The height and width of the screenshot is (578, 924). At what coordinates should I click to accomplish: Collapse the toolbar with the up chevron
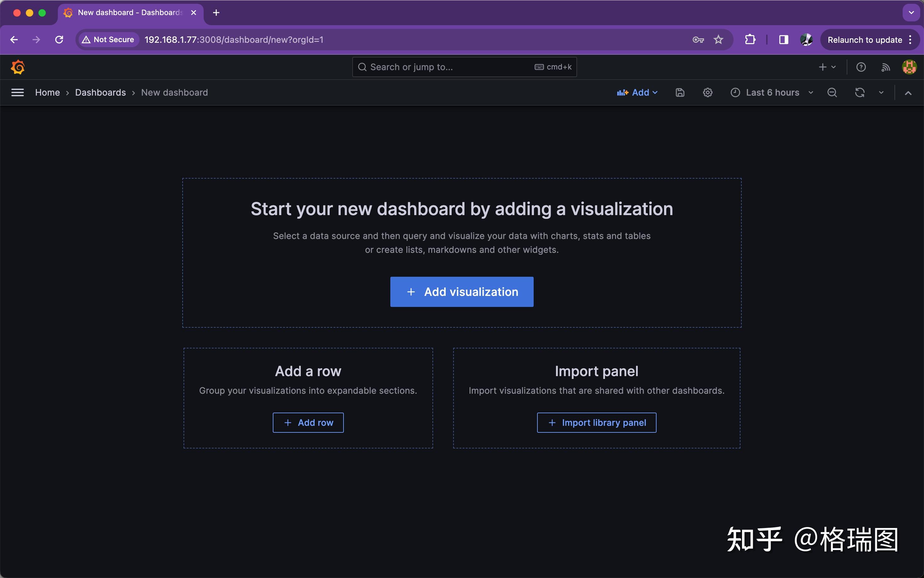pos(908,93)
